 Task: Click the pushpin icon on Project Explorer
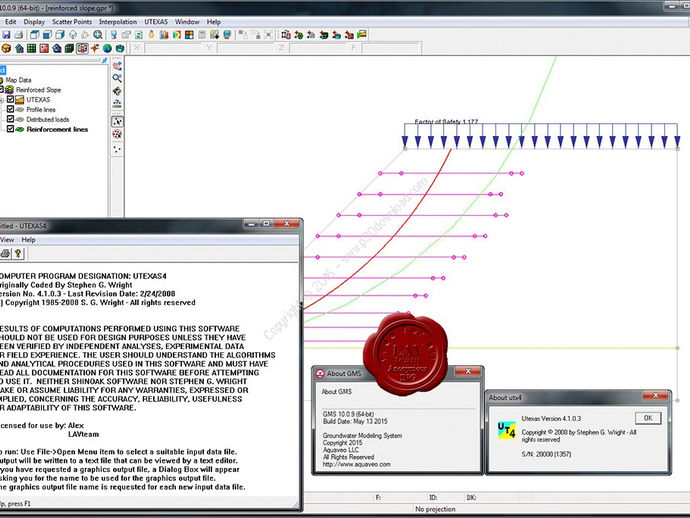tap(104, 61)
